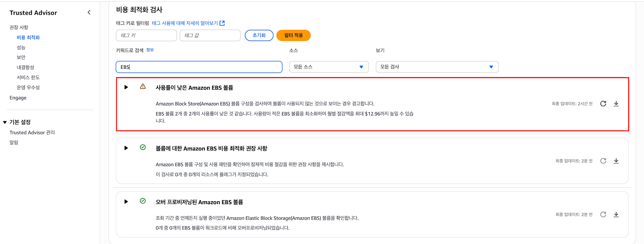Click the Trusted Advisor sidebar title
This screenshot has width=644, height=244.
tap(33, 13)
